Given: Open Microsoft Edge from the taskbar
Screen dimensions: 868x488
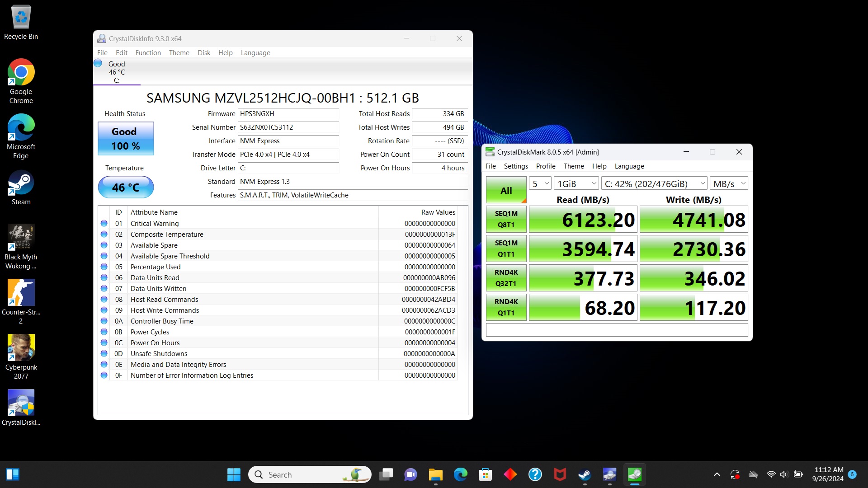Looking at the screenshot, I should point(460,474).
